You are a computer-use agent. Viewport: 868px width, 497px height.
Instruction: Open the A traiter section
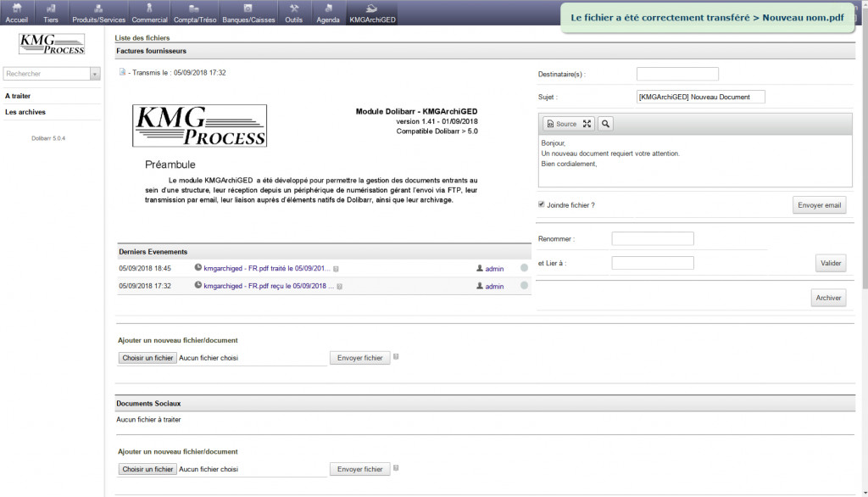pos(18,96)
